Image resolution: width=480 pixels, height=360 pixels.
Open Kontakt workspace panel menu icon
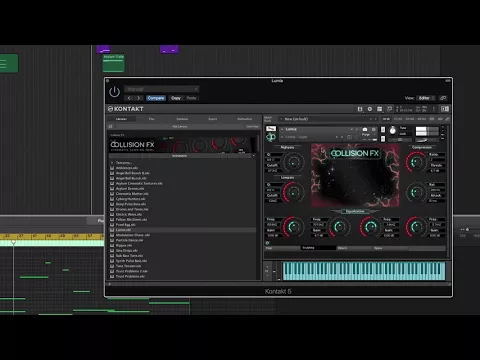click(x=380, y=109)
